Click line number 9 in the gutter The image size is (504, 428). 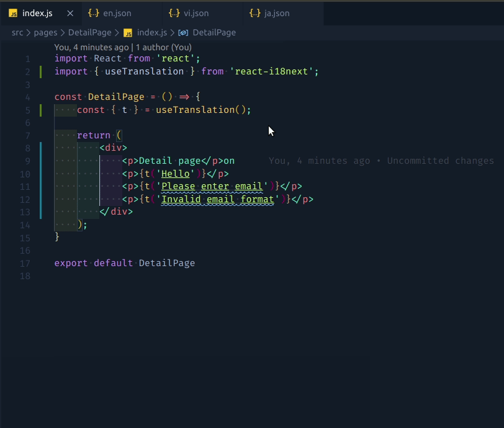pos(27,161)
